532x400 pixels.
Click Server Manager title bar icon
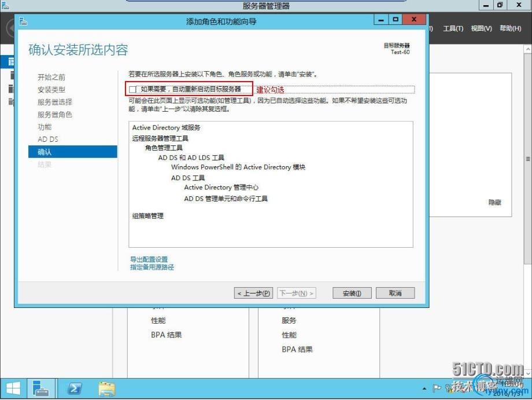[5, 5]
